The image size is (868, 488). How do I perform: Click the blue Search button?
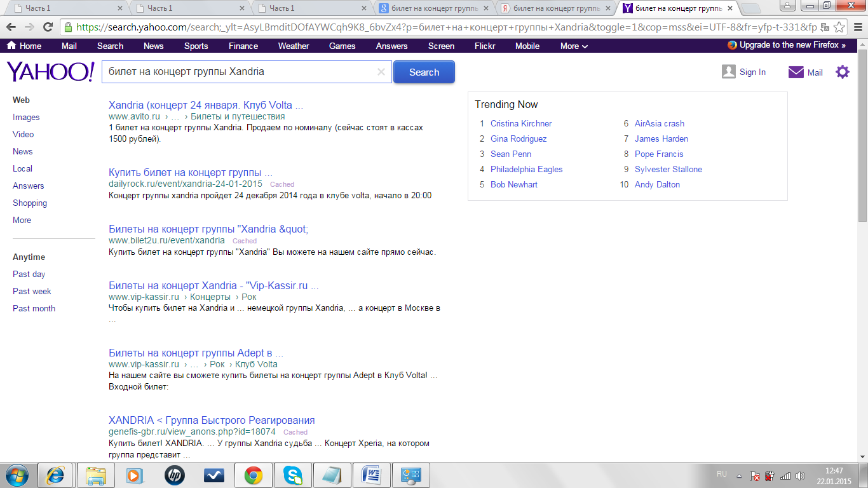(424, 72)
